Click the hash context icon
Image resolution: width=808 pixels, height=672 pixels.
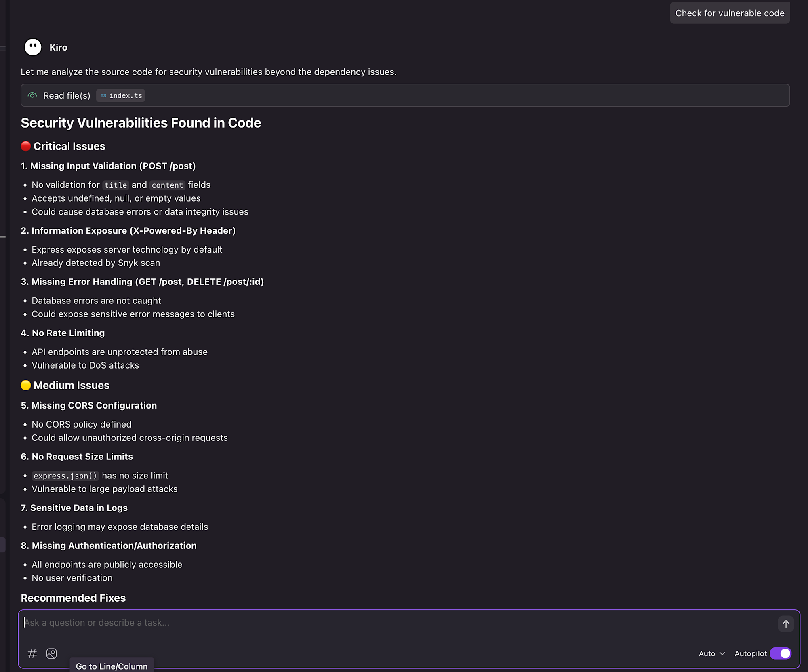pos(32,653)
